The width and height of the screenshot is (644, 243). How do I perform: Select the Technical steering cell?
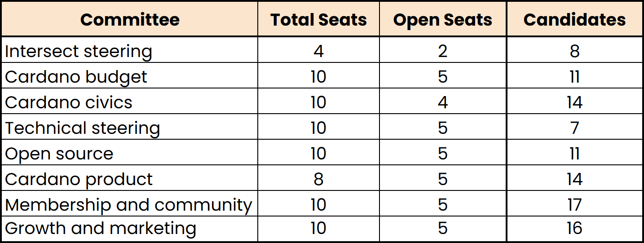83,128
